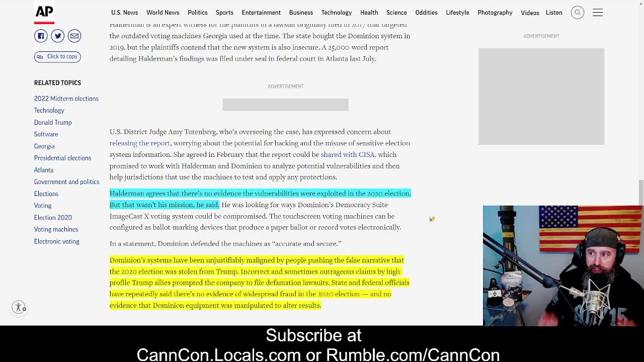The height and width of the screenshot is (362, 644).
Task: Open 'Voting machines' topic
Action: (x=56, y=229)
